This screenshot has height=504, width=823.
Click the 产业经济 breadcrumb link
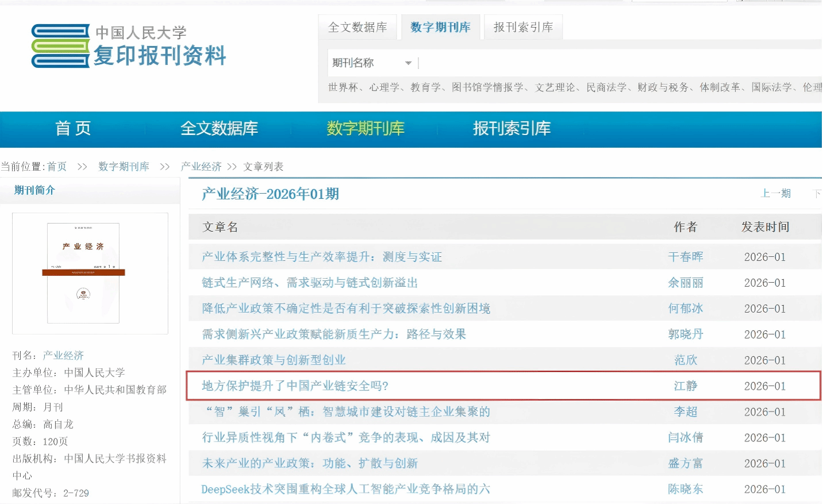[201, 167]
